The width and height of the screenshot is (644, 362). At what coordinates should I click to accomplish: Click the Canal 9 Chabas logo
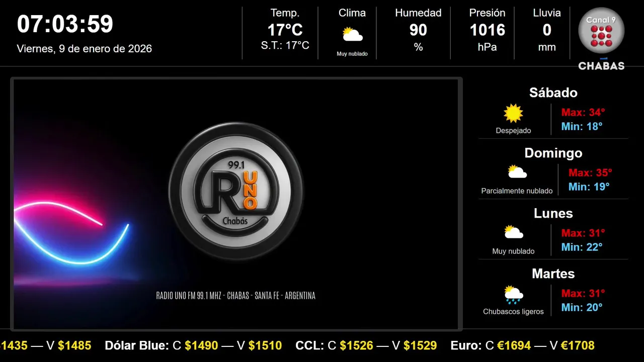point(601,39)
